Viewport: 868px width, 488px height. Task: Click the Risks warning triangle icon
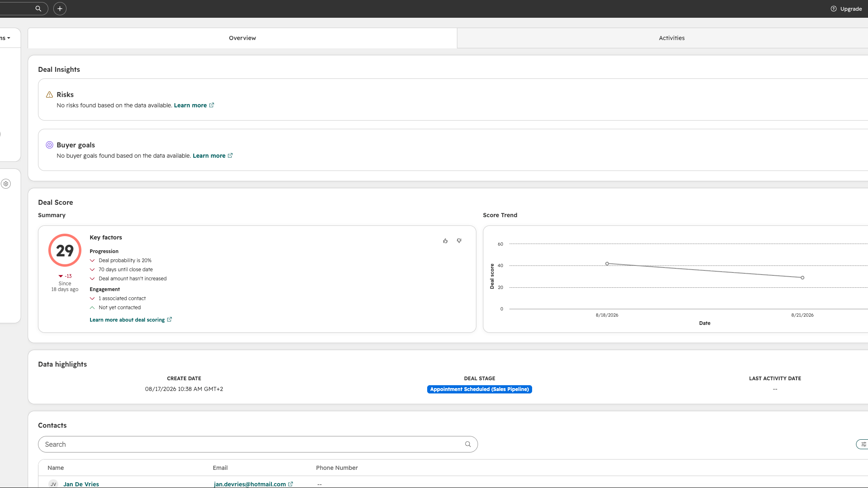pos(50,95)
